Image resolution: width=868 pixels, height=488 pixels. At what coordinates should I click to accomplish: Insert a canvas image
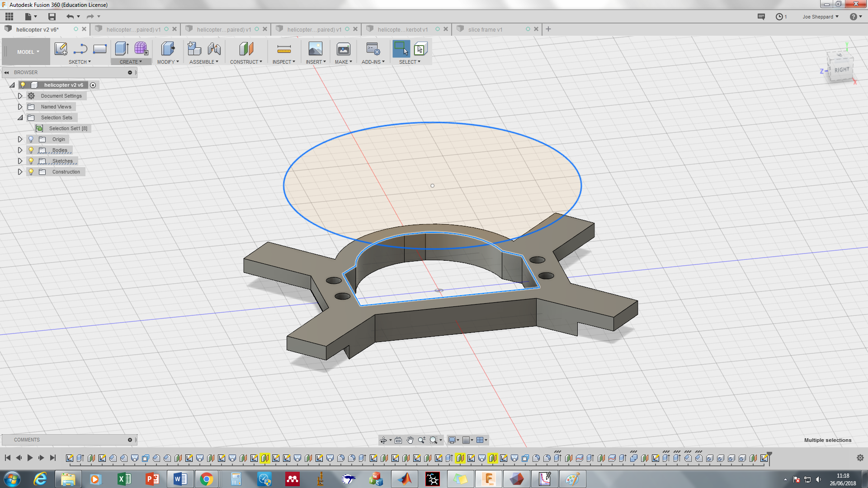click(x=315, y=49)
